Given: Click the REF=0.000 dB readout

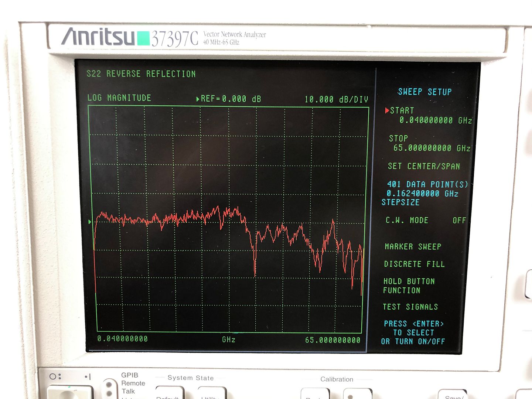Looking at the screenshot, I should [231, 99].
